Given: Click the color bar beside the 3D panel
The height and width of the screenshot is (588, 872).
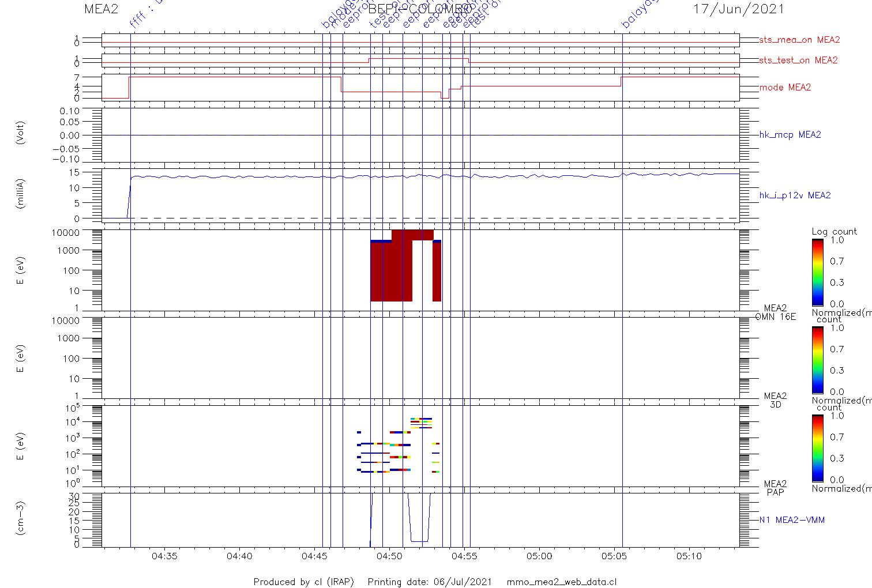Looking at the screenshot, I should click(x=817, y=360).
